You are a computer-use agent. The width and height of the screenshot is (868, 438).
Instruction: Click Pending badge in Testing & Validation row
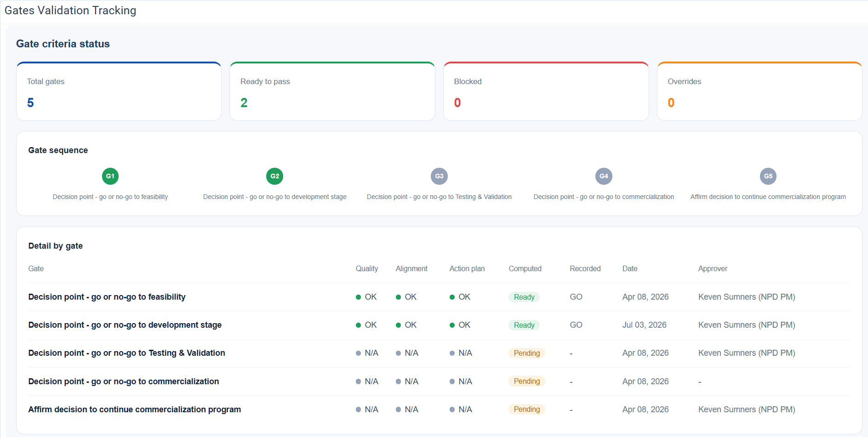(527, 353)
